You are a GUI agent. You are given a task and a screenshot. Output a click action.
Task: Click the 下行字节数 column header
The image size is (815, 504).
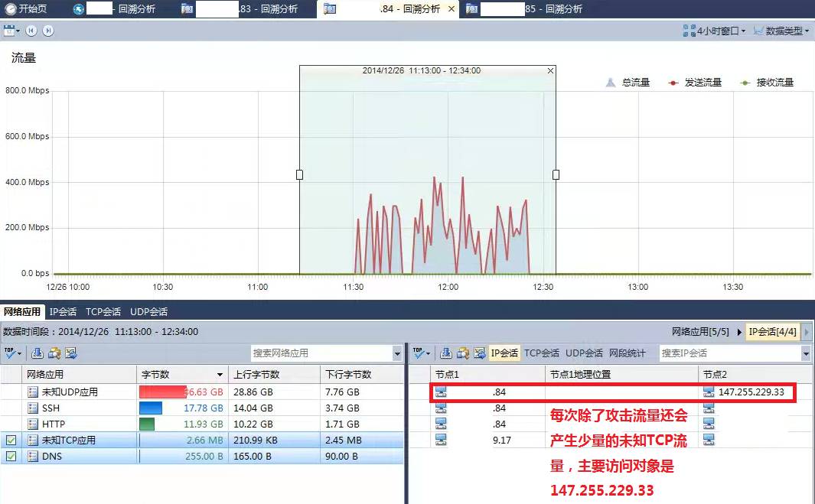pyautogui.click(x=362, y=375)
